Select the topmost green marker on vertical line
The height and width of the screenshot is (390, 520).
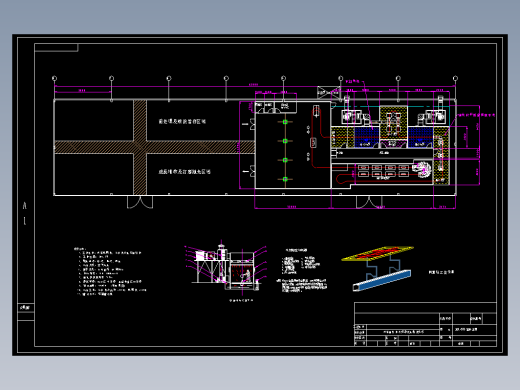click(285, 122)
